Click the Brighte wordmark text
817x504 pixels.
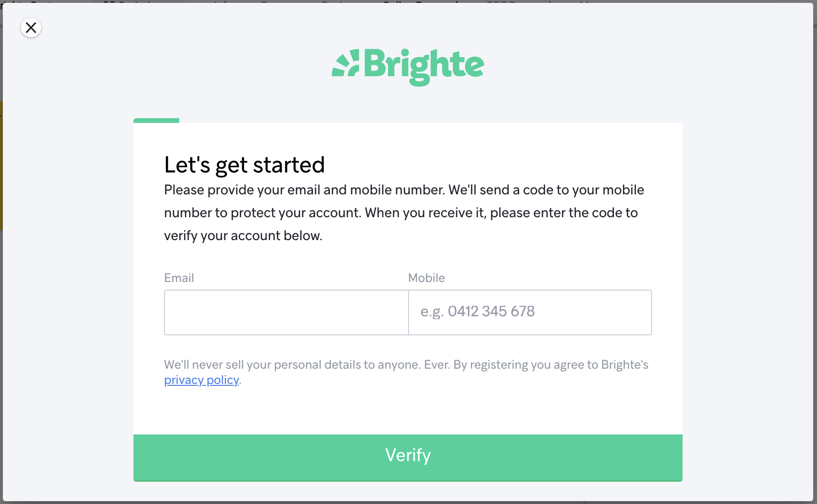coord(424,67)
